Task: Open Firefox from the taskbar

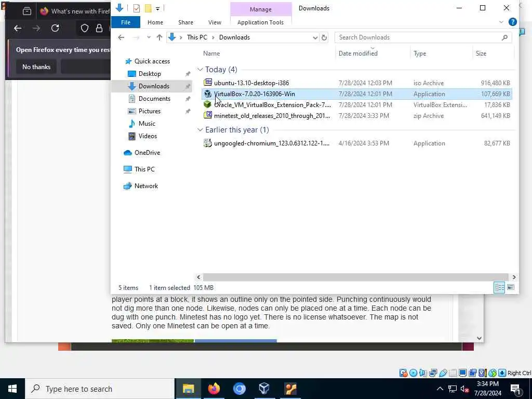Action: (x=214, y=389)
